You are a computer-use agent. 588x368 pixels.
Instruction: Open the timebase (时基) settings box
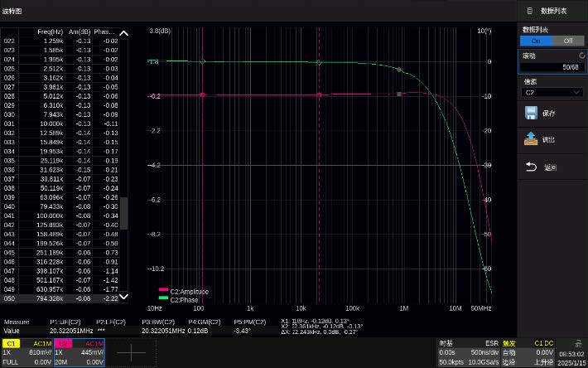pyautogui.click(x=469, y=352)
